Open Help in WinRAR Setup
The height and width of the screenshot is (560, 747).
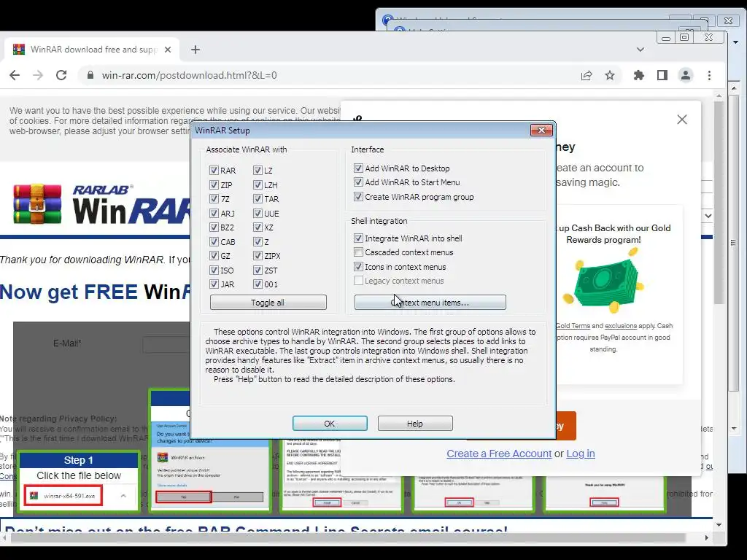(x=415, y=424)
